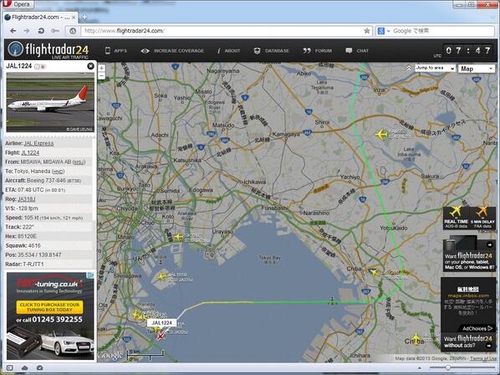Follow the JL1224 flight number link
This screenshot has height=375, width=500.
[30, 153]
